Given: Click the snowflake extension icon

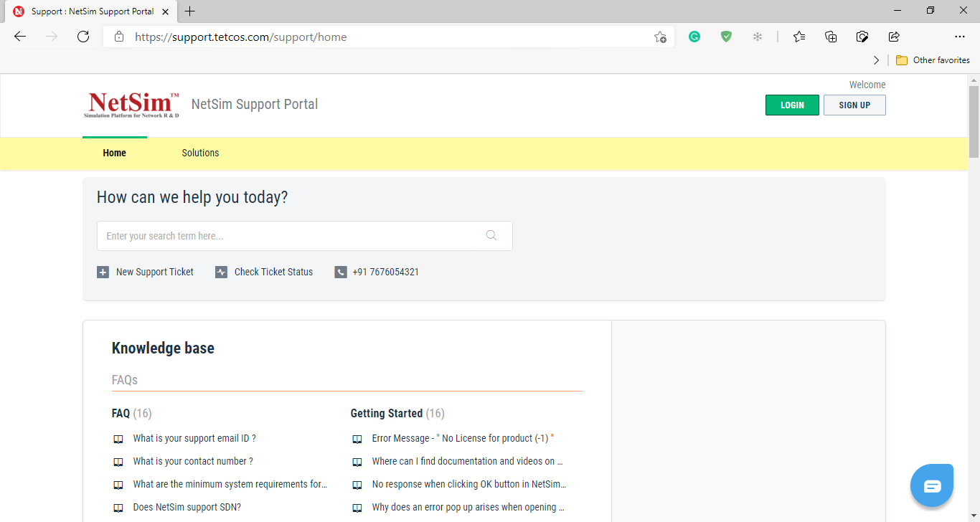Looking at the screenshot, I should pos(758,37).
